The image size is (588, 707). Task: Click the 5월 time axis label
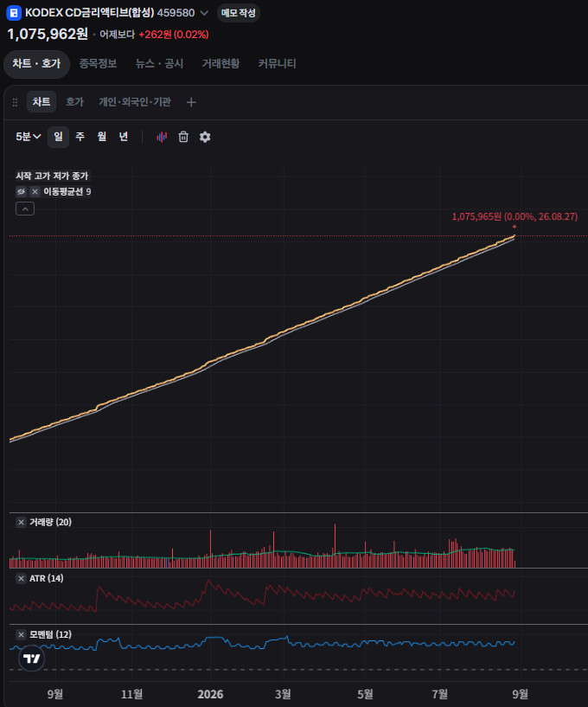[x=366, y=694]
